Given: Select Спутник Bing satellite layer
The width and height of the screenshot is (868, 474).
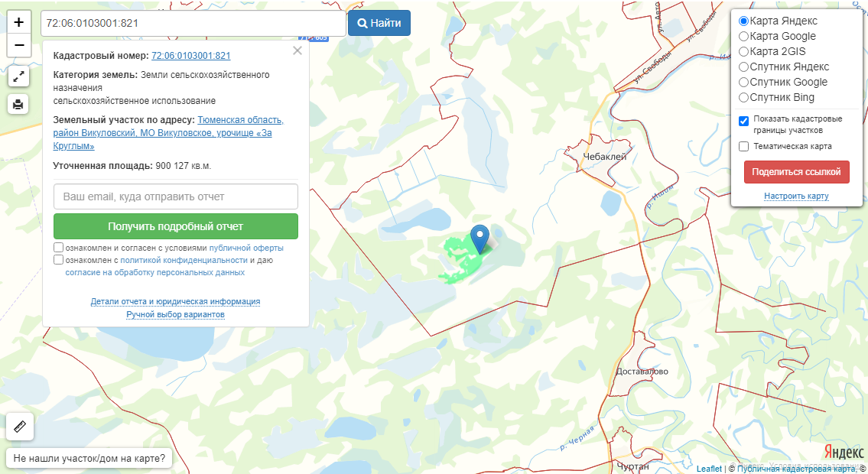Looking at the screenshot, I should [x=744, y=97].
